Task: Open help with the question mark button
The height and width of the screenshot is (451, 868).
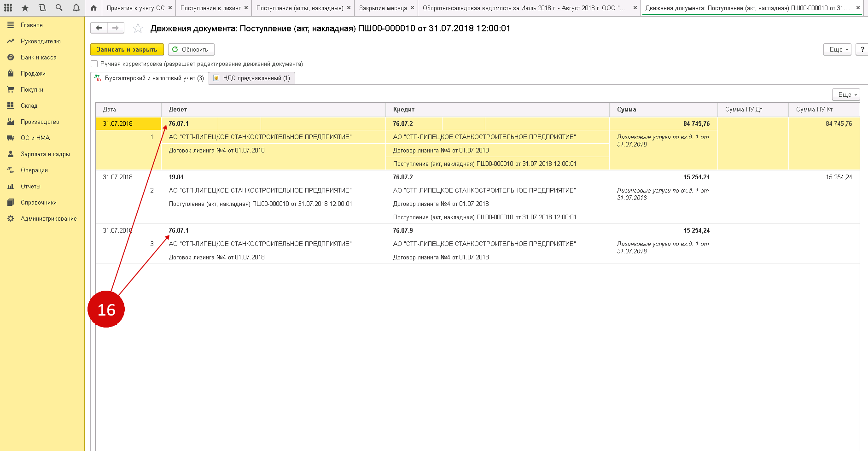Action: coord(862,49)
